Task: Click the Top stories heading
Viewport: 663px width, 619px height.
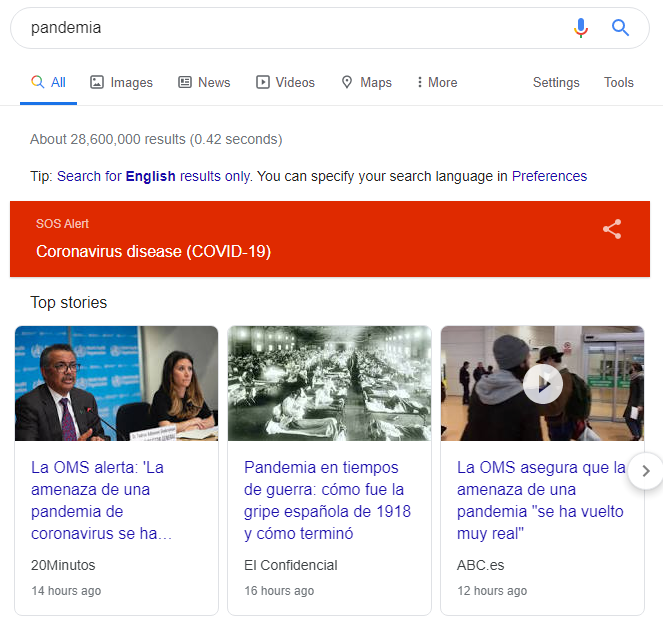Action: pyautogui.click(x=68, y=303)
